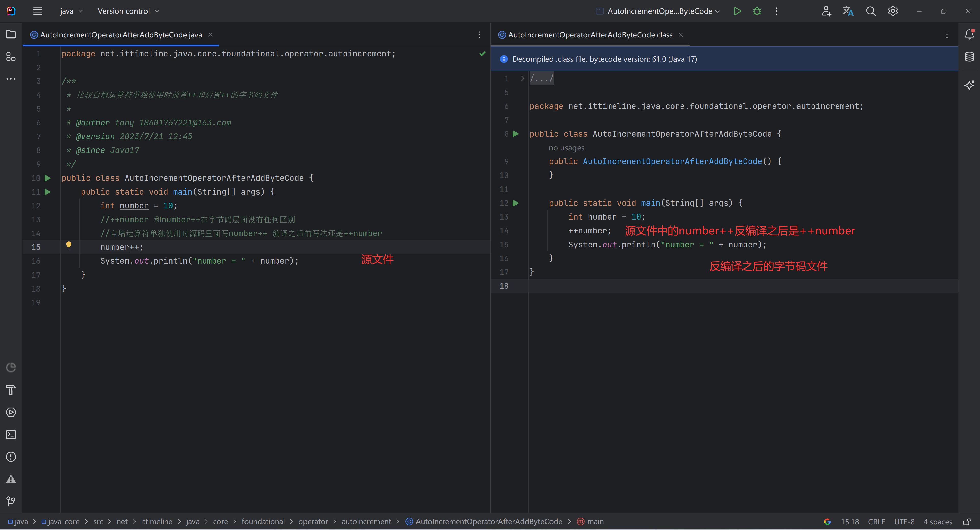Start debugging with the bug icon

pos(757,11)
